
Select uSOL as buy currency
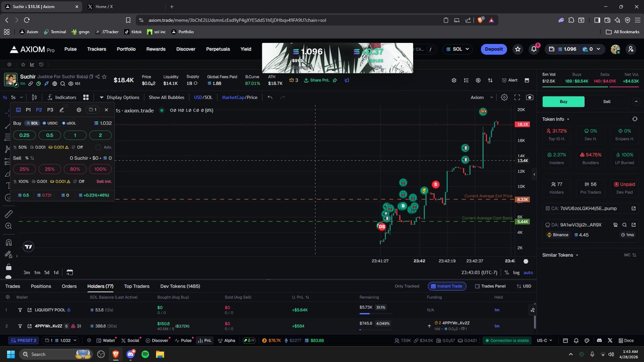click(69, 123)
